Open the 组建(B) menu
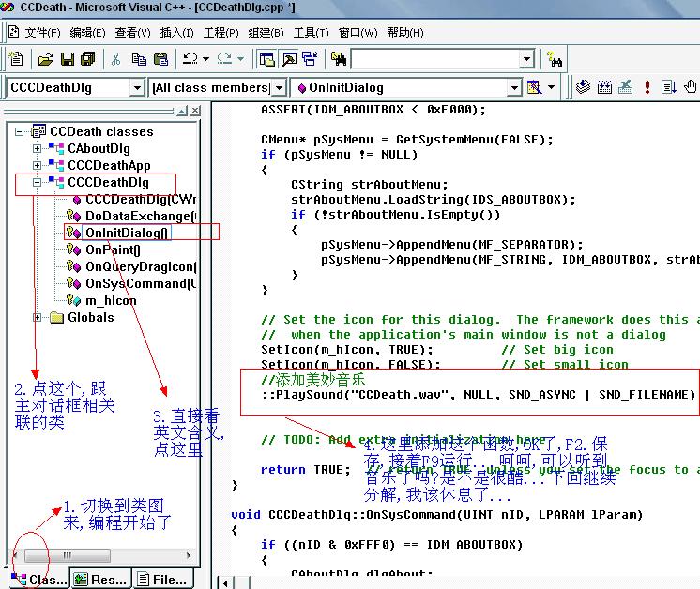This screenshot has width=700, height=589. (266, 33)
